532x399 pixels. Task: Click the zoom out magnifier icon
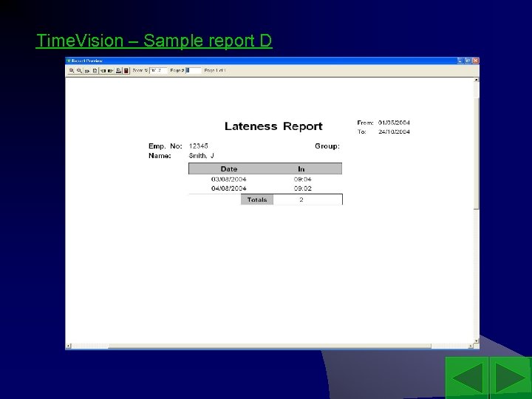pos(79,71)
